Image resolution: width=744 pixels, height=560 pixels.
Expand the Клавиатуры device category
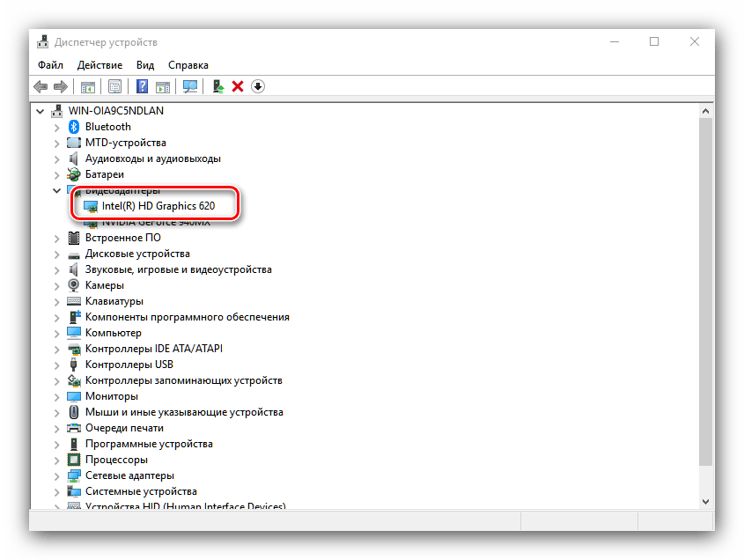[x=57, y=301]
